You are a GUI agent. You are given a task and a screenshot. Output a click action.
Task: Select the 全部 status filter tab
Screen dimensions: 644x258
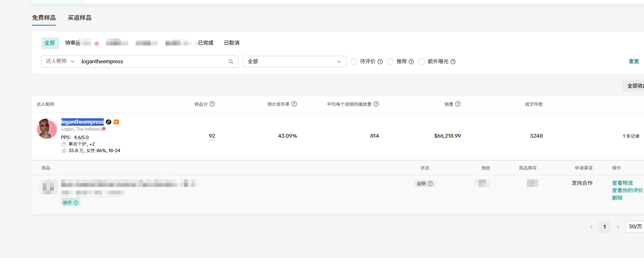tap(50, 43)
